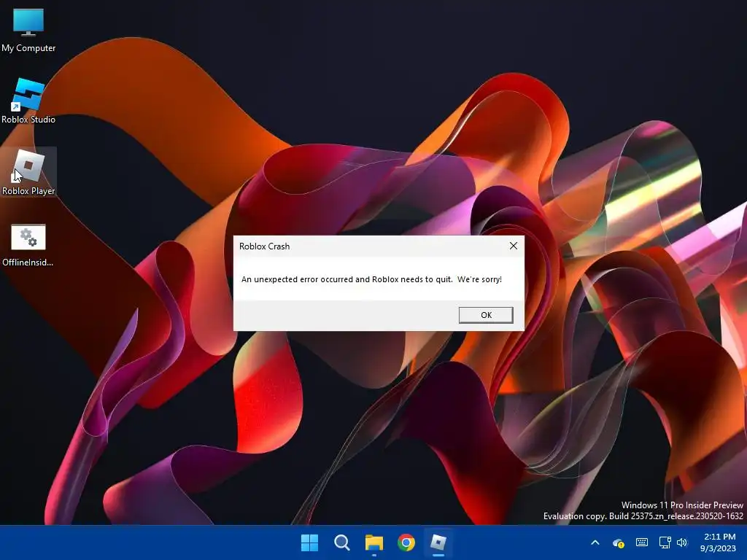Open the Windows Start menu

pos(309,542)
